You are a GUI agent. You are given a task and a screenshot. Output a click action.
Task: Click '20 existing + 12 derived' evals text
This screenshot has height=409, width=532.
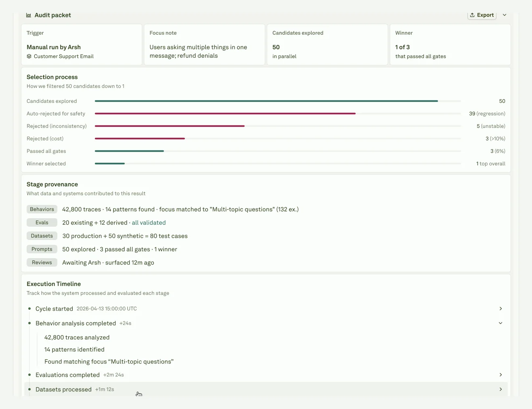coord(95,223)
